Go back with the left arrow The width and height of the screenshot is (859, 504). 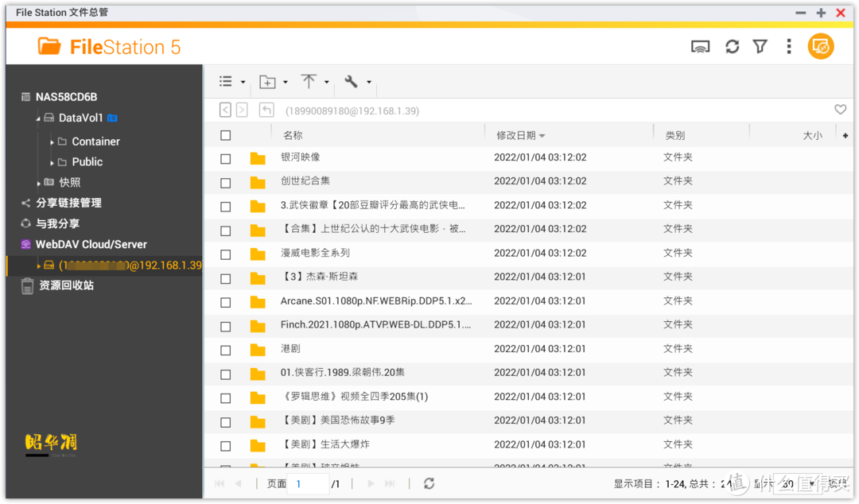point(225,110)
